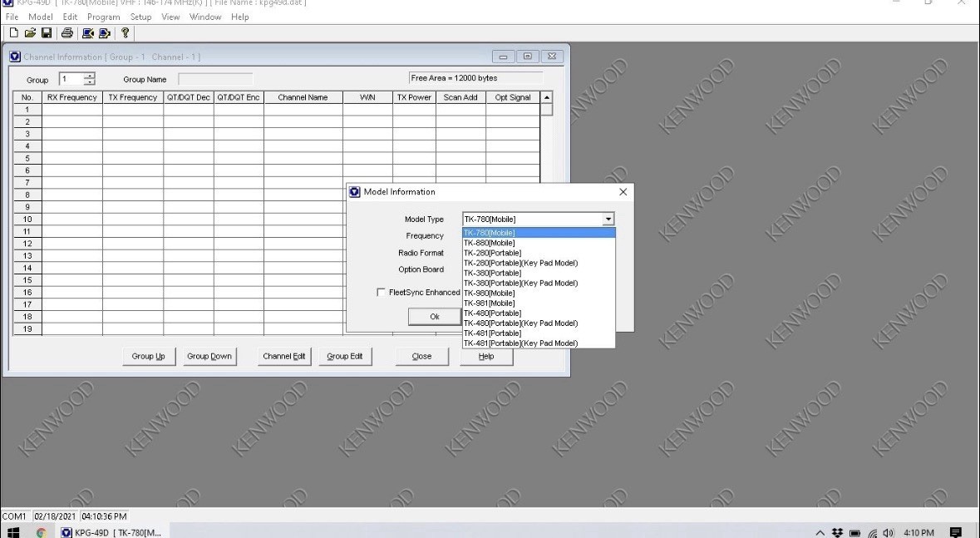980x538 pixels.
Task: Open the Model Type dropdown arrow
Action: point(608,219)
